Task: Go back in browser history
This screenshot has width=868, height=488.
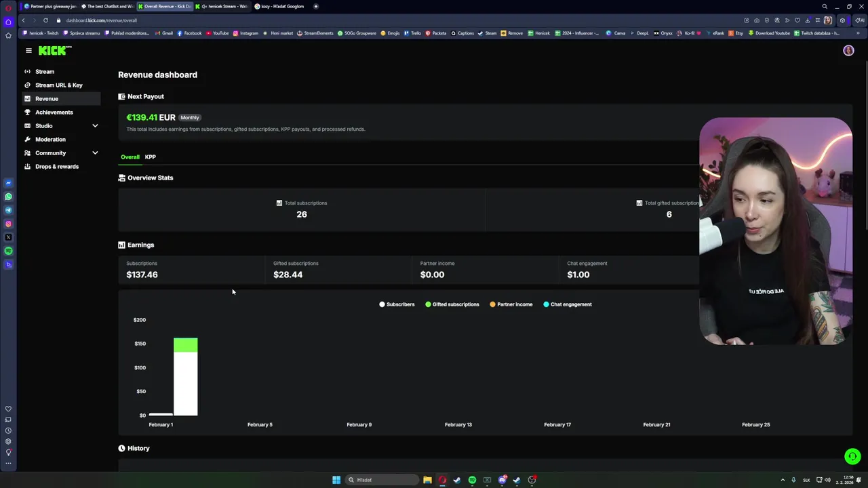Action: [24, 20]
